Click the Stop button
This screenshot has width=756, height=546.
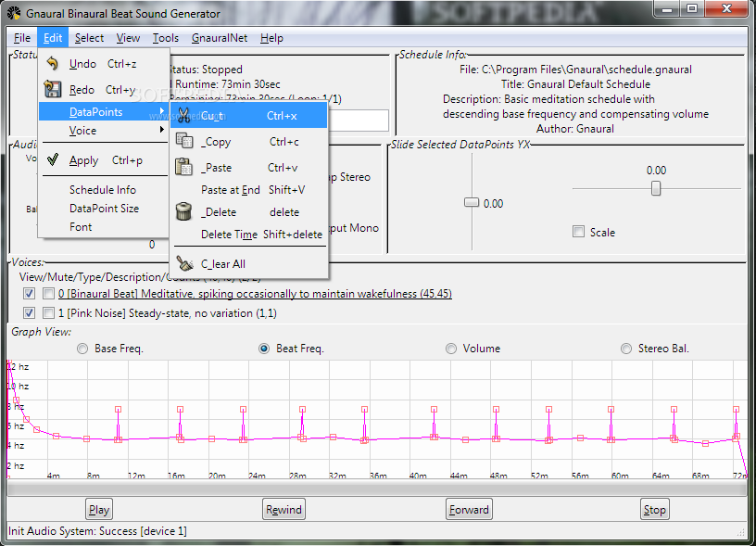pyautogui.click(x=654, y=509)
